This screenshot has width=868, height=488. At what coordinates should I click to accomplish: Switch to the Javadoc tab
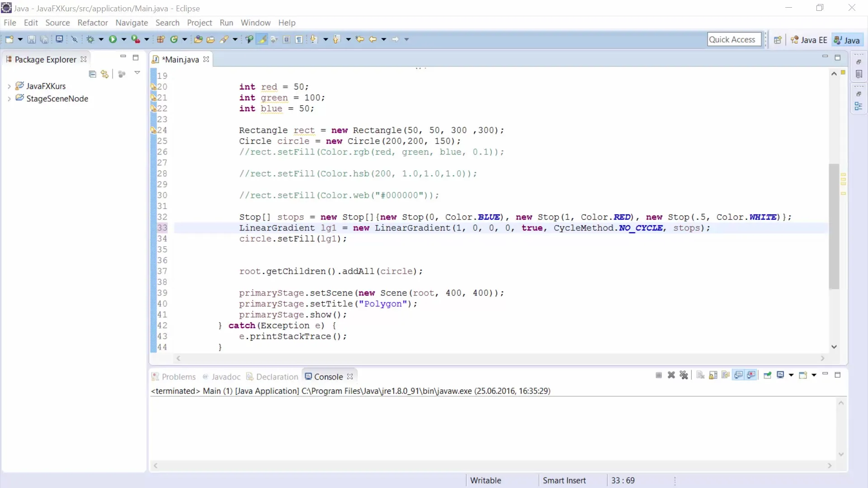(222, 377)
